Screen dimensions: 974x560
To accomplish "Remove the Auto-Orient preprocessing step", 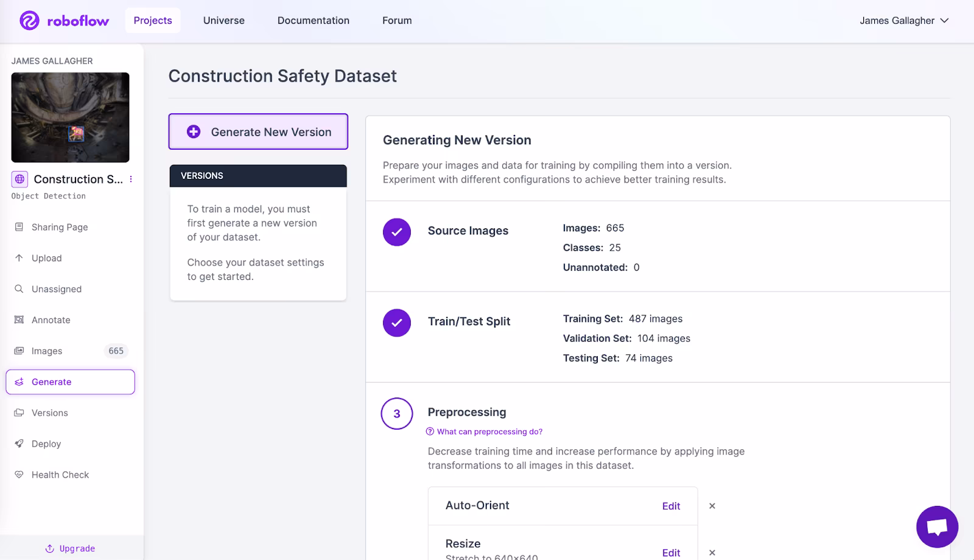I will (712, 506).
